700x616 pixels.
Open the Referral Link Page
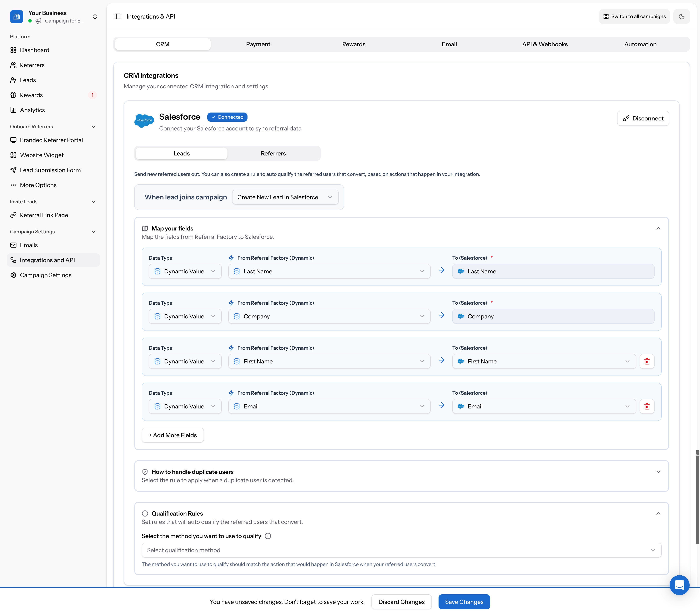click(44, 215)
